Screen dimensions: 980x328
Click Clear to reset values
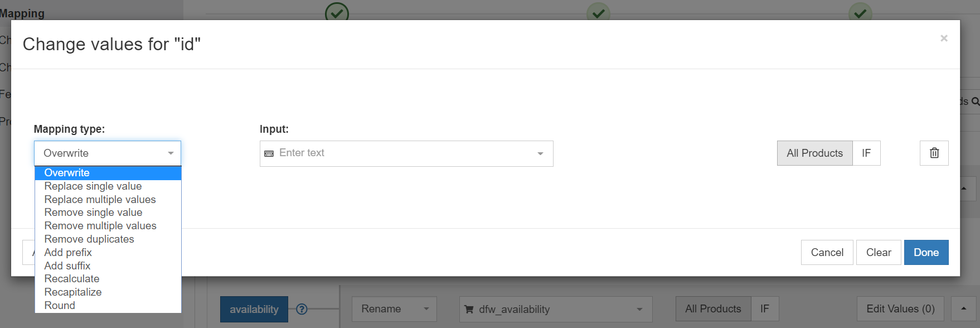pos(879,252)
